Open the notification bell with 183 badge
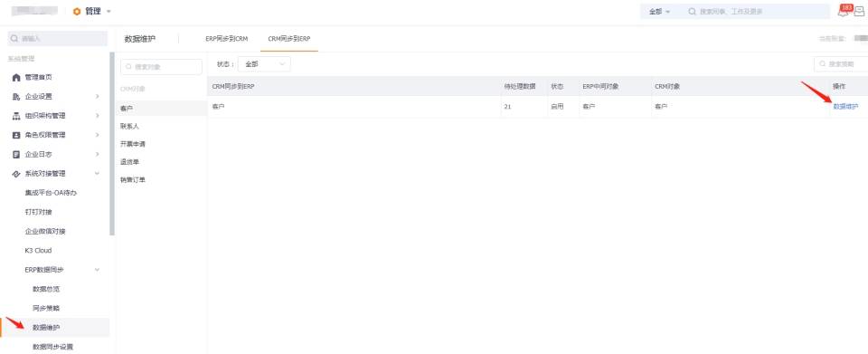 point(843,11)
